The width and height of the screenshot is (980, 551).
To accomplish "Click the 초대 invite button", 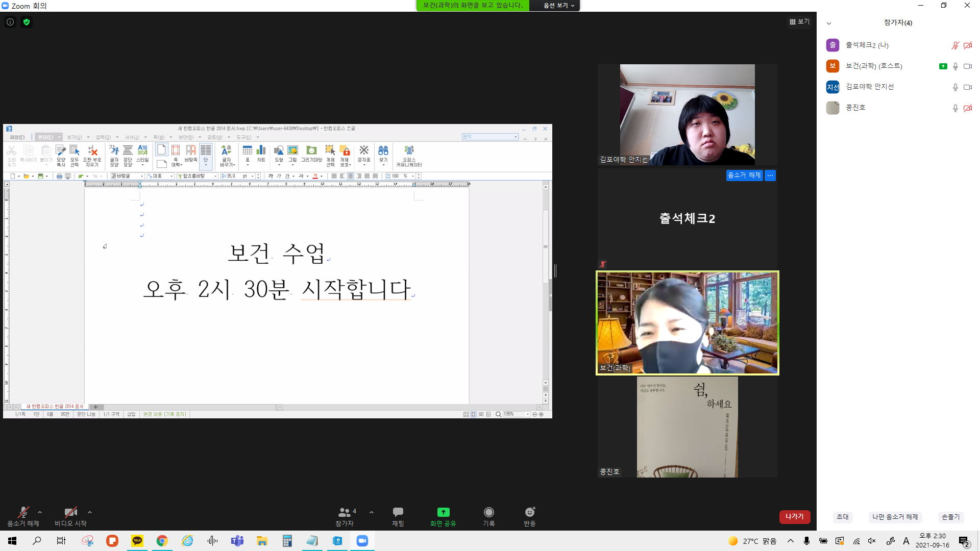I will click(843, 517).
